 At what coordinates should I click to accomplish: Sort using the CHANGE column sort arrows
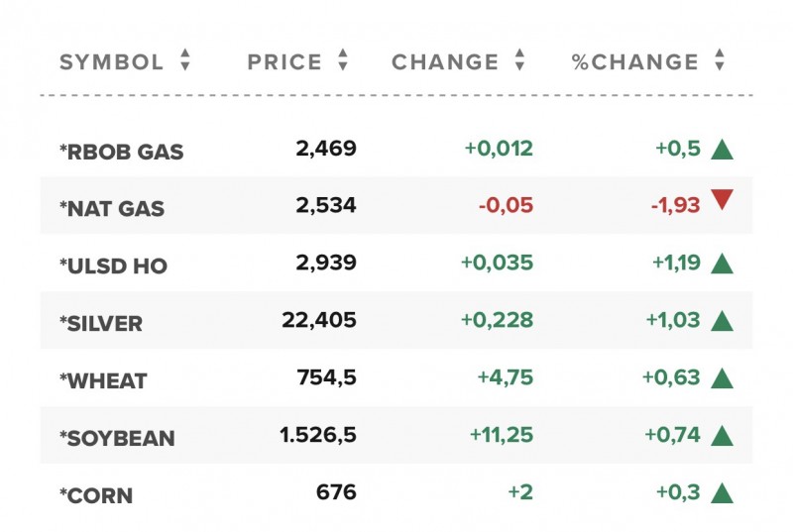(519, 61)
